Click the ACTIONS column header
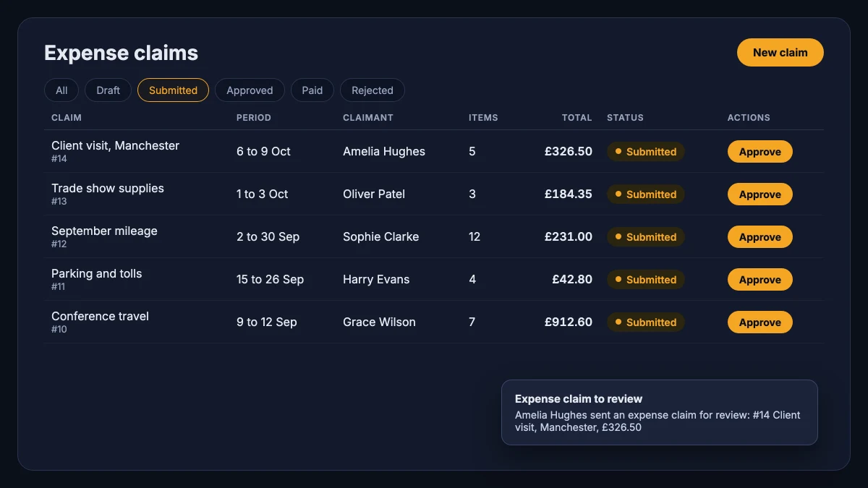 [749, 117]
